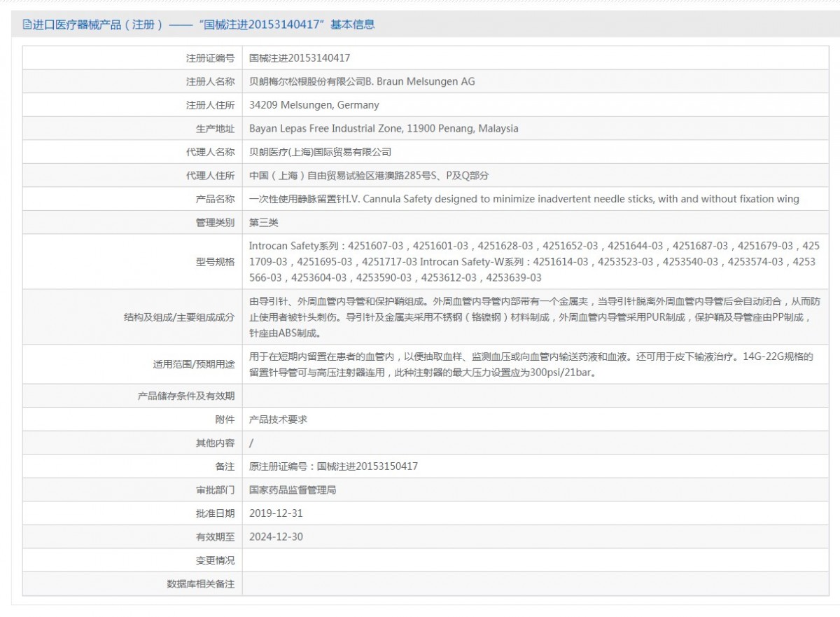Click the document icon beside the page title
Screen dimensions: 840x617
(x=27, y=25)
